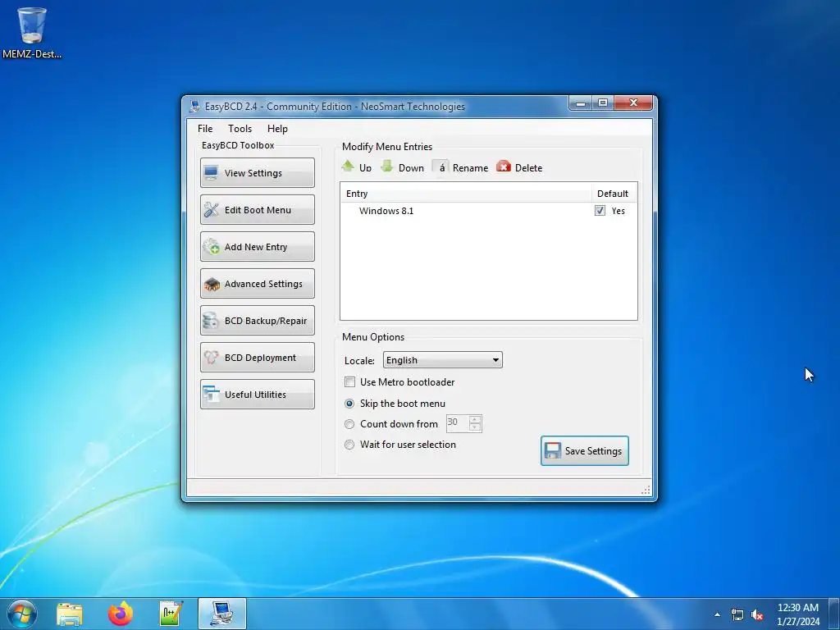
Task: Select the Skip the boot menu option
Action: click(x=349, y=404)
